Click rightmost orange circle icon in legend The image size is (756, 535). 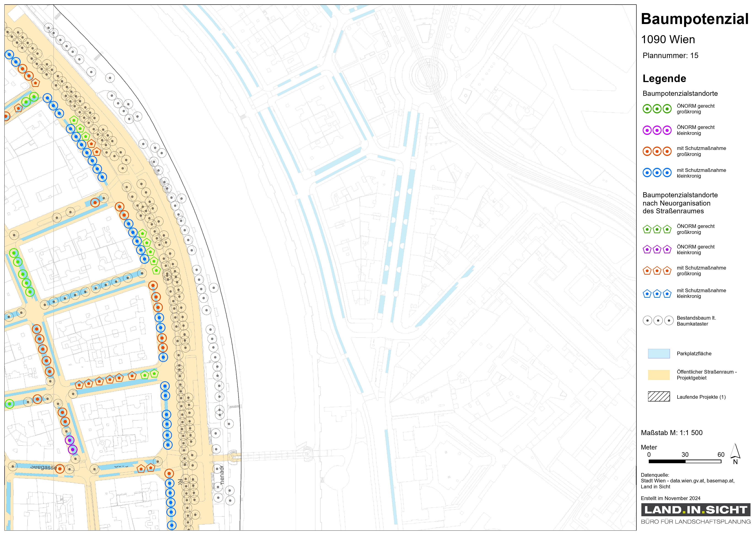tap(667, 151)
